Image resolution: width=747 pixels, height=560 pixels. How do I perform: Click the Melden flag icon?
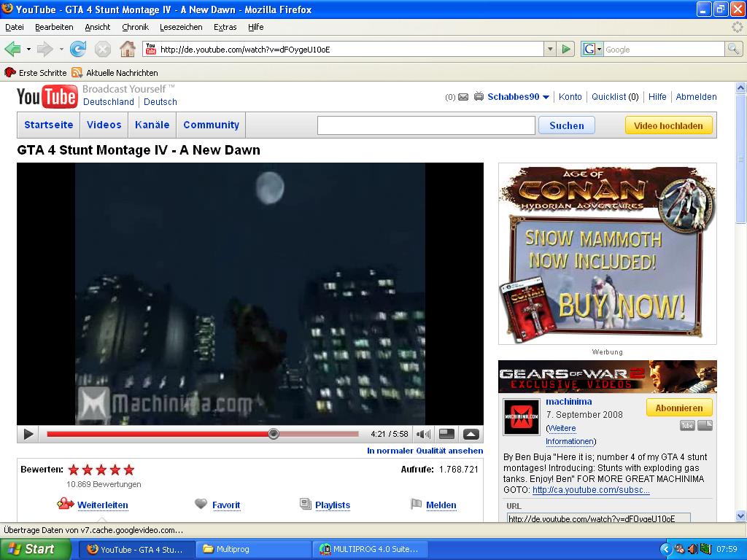pos(416,503)
